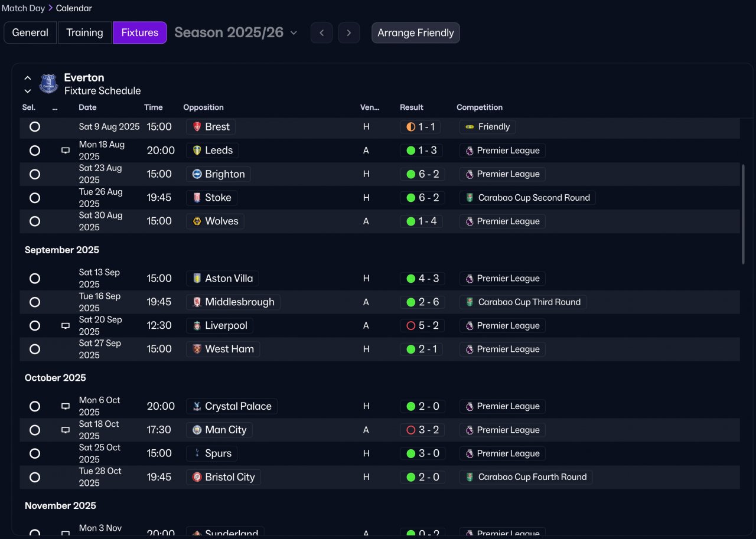Viewport: 756px width, 539px height.
Task: Click the Everton club crest
Action: pyautogui.click(x=48, y=84)
